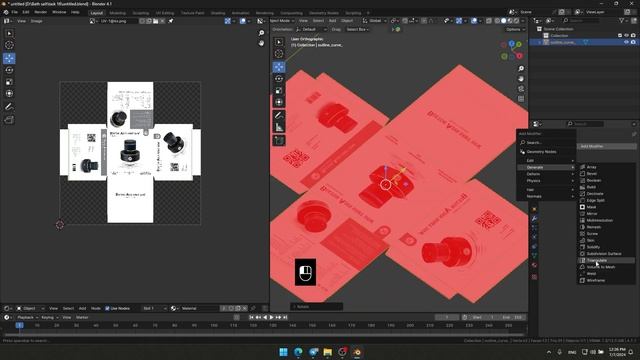Choose Wireframe modifier from list
This screenshot has height=360, width=640.
pos(607,280)
